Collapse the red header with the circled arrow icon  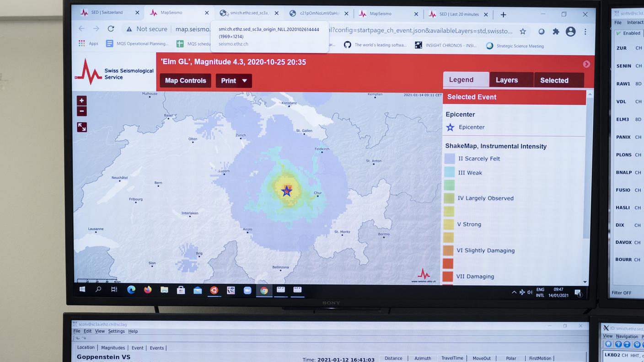pos(586,64)
